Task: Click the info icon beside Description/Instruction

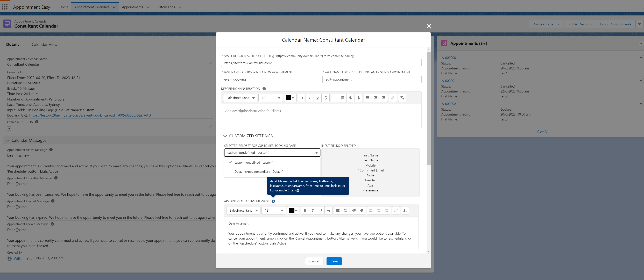Action: (x=264, y=89)
